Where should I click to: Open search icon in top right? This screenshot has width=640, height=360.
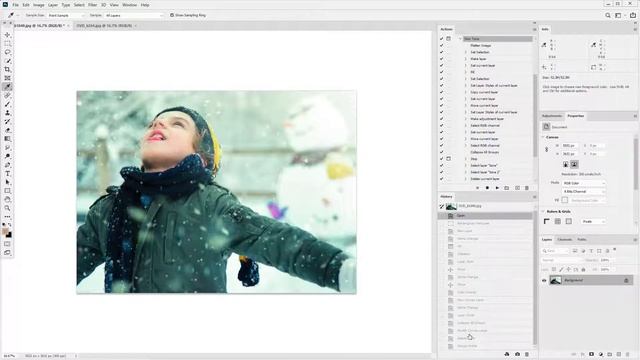(608, 15)
